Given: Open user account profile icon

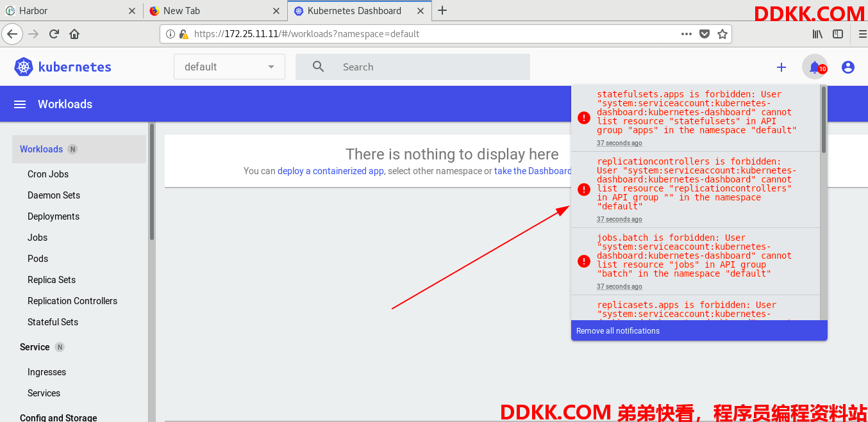Looking at the screenshot, I should point(848,67).
